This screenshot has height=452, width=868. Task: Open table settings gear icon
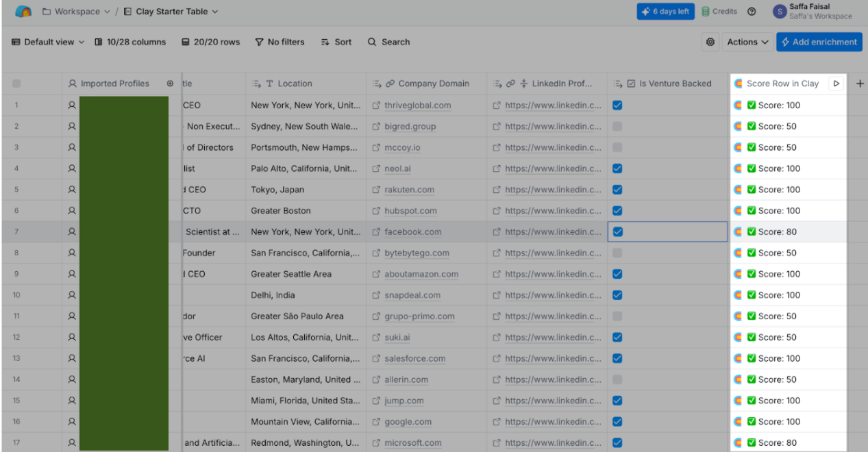710,42
